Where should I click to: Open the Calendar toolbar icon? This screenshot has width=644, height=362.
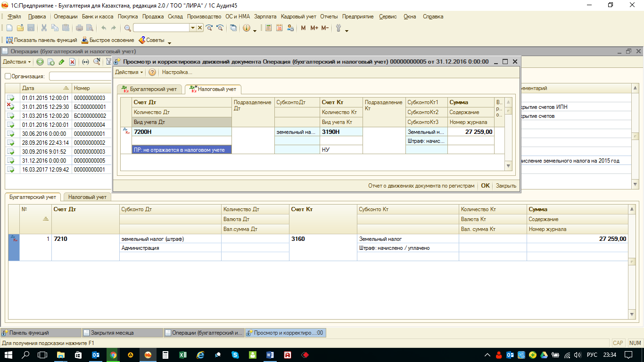click(279, 28)
